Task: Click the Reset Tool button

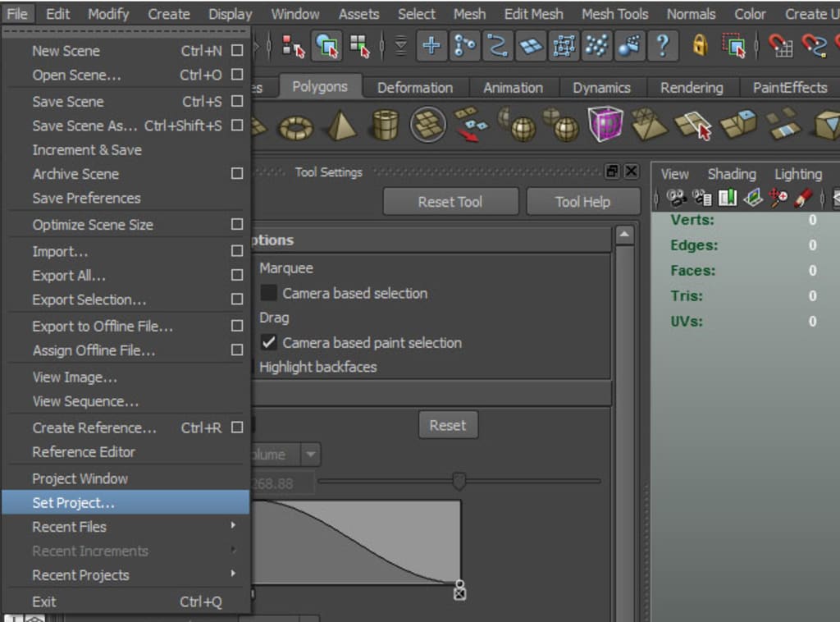Action: (450, 201)
